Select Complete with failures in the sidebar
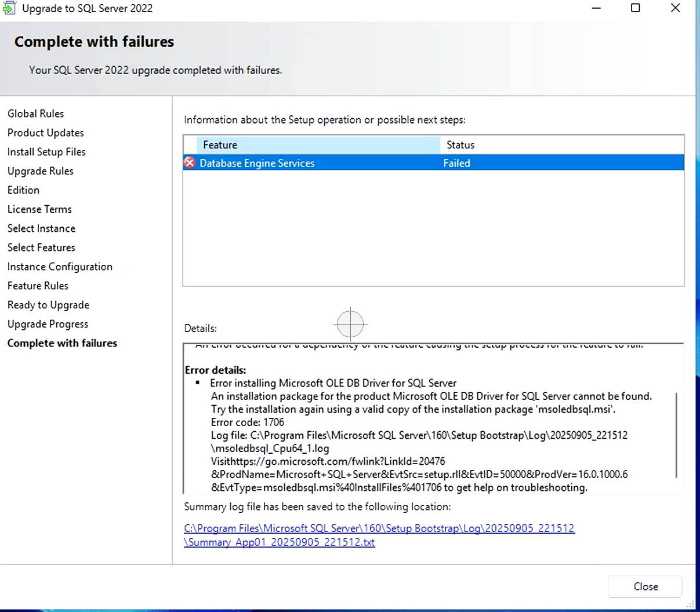The width and height of the screenshot is (700, 612). point(62,343)
